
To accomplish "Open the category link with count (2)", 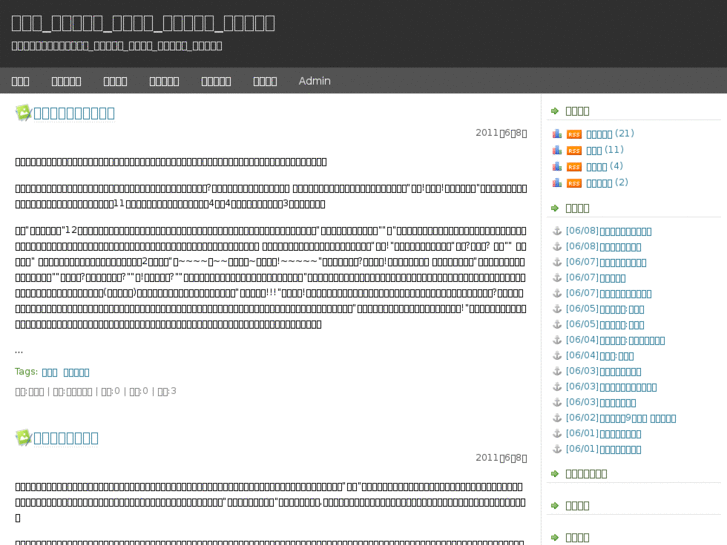I will pyautogui.click(x=599, y=183).
